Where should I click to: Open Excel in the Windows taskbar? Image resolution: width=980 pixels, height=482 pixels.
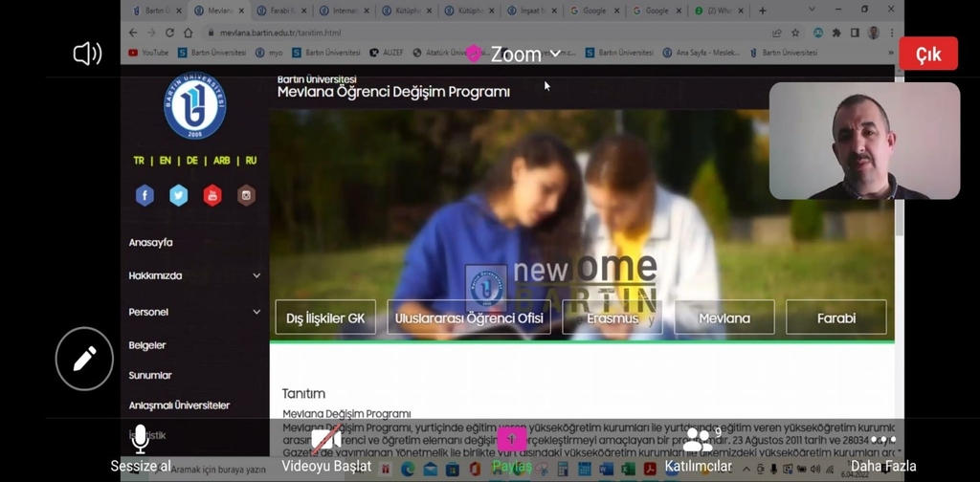(628, 469)
